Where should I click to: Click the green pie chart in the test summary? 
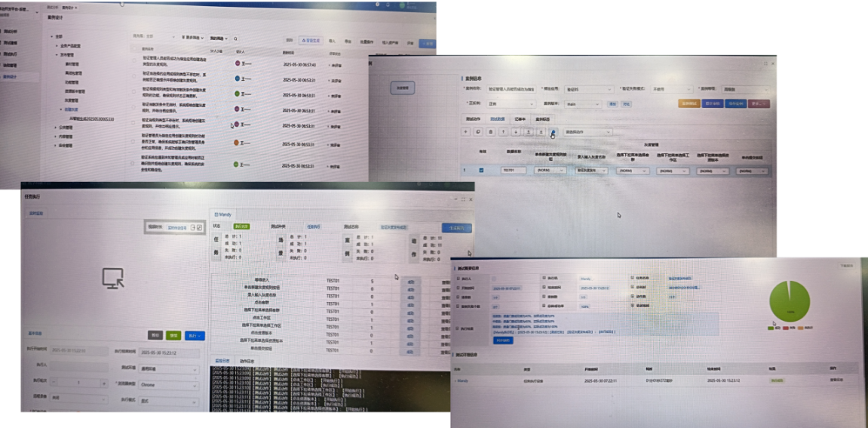tap(790, 302)
